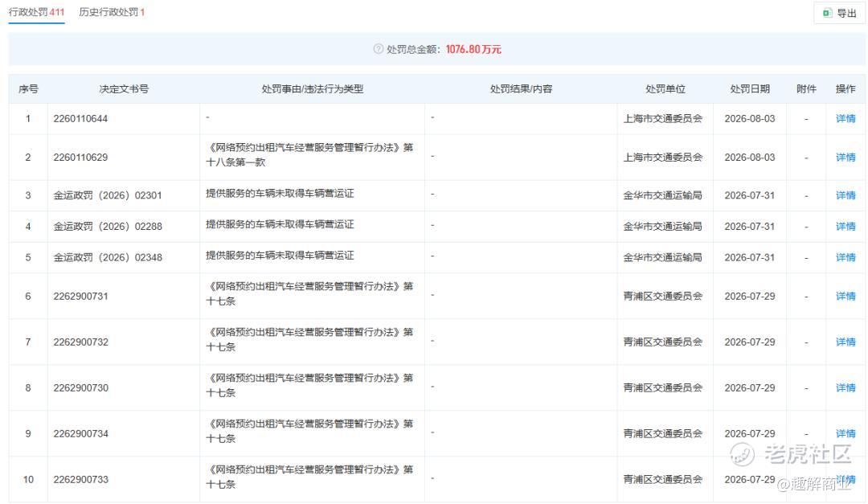This screenshot has width=868, height=504.
Task: Click the 第十七条 reason in row 6
Action: pos(309,294)
